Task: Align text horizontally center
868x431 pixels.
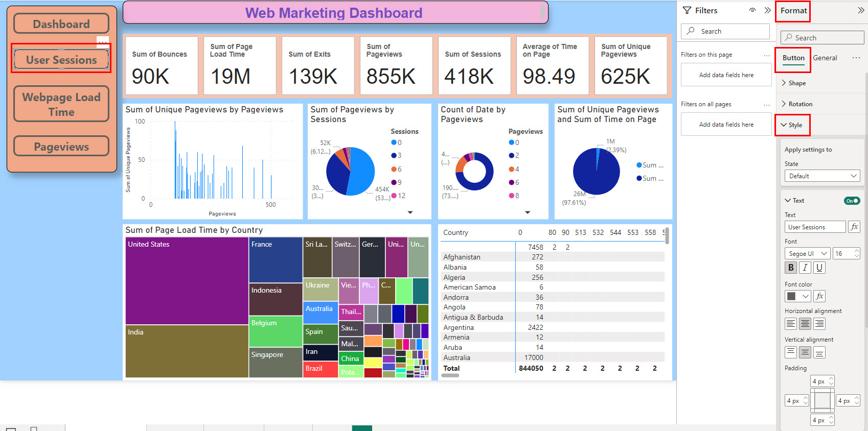Action: [x=805, y=324]
